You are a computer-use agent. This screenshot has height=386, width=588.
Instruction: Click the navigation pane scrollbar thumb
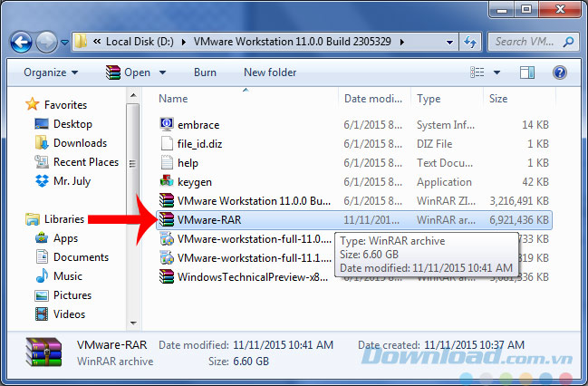pyautogui.click(x=133, y=163)
